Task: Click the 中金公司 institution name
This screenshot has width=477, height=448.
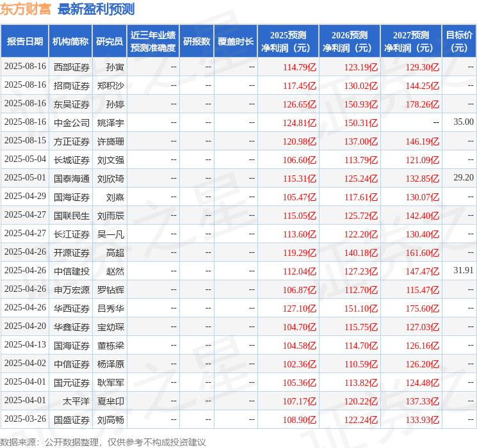Action: pyautogui.click(x=72, y=122)
